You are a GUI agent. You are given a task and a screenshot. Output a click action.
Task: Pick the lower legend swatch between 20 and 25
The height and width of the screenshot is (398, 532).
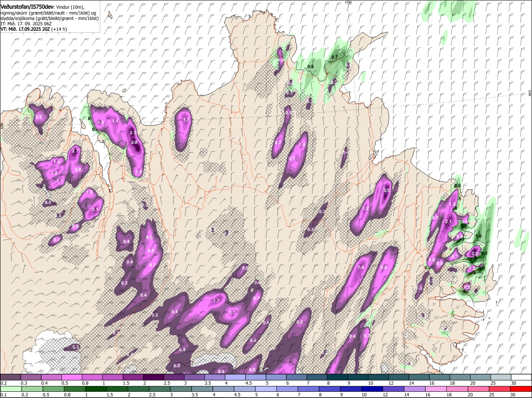click(479, 389)
